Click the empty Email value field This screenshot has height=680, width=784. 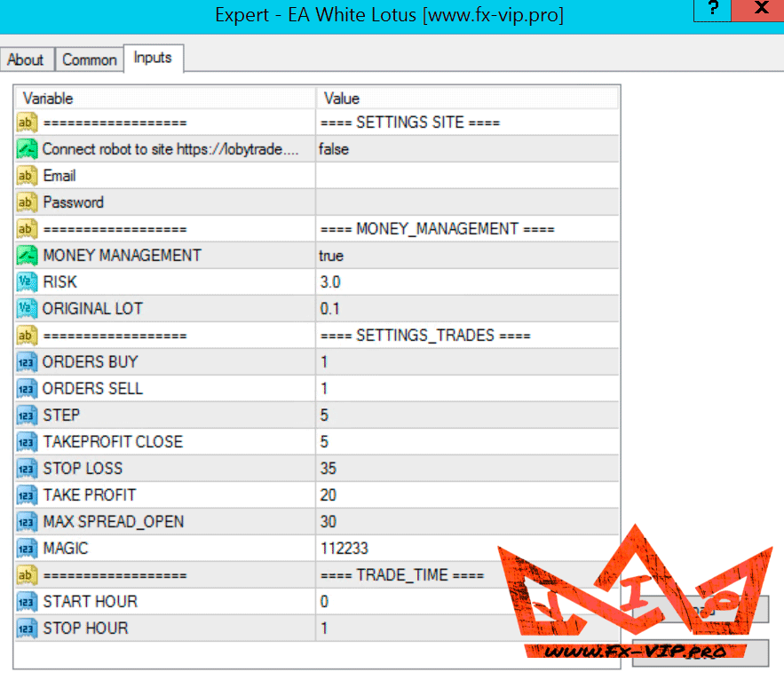pyautogui.click(x=466, y=176)
